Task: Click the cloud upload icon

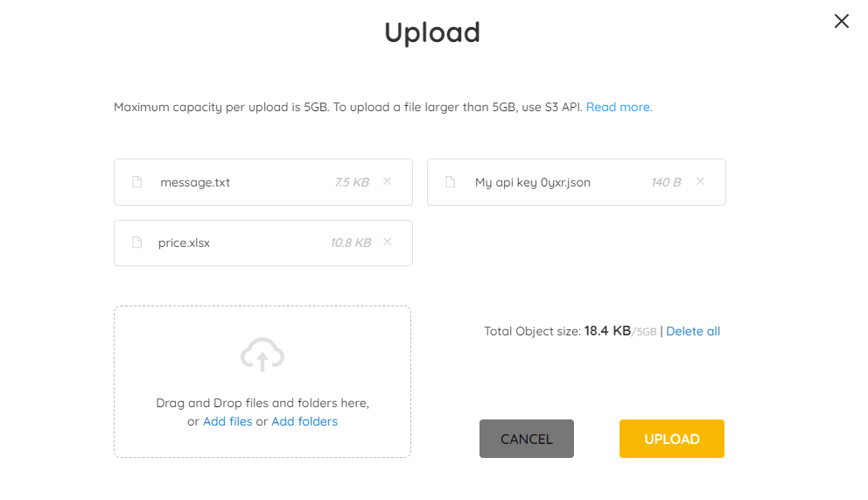Action: tap(262, 355)
